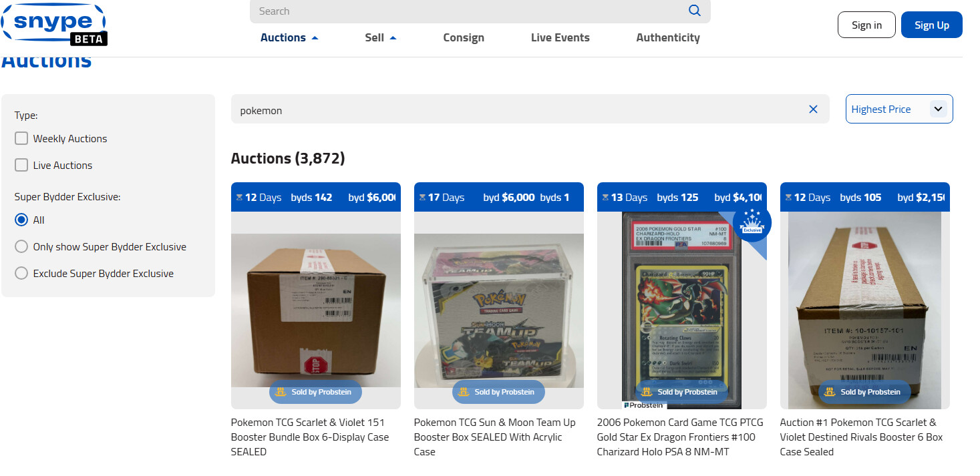Click the Sold by Probstein badge on Charizard listing
980x476 pixels.
click(681, 392)
